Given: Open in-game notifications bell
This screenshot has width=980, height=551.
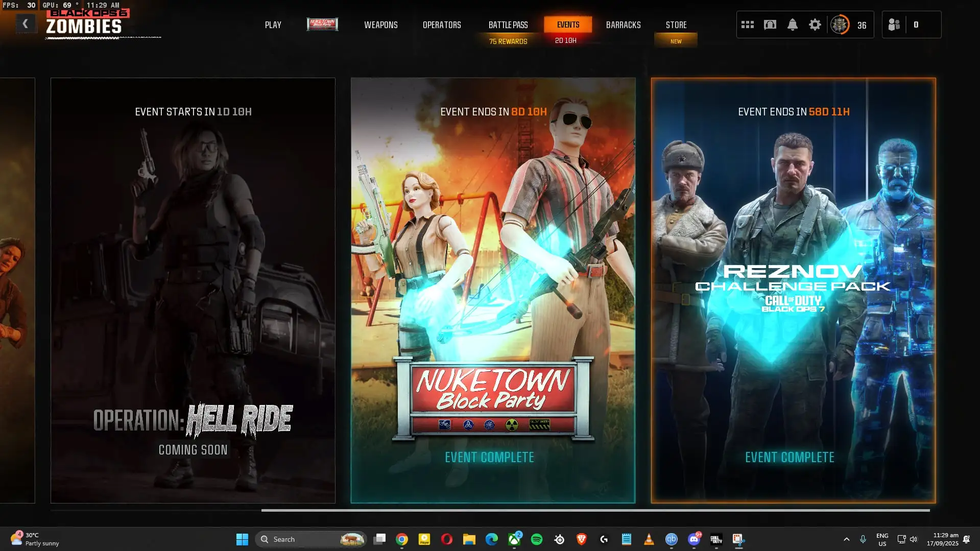Looking at the screenshot, I should 792,25.
